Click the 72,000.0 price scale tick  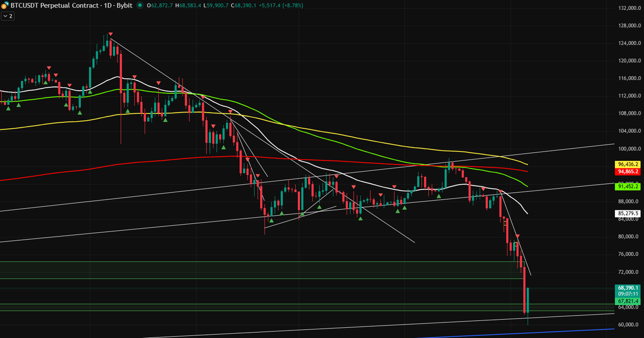coord(629,272)
